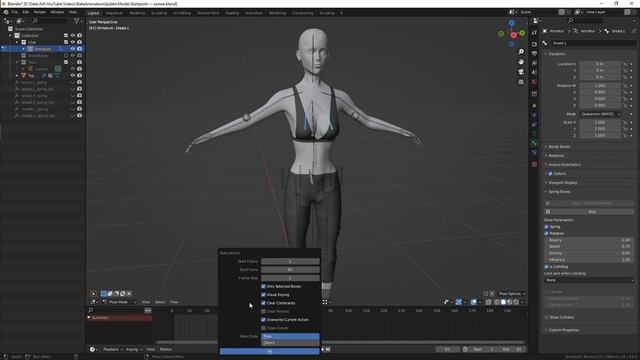This screenshot has width=640, height=360.
Task: Click the End Frame field in Bake Action
Action: (x=290, y=270)
